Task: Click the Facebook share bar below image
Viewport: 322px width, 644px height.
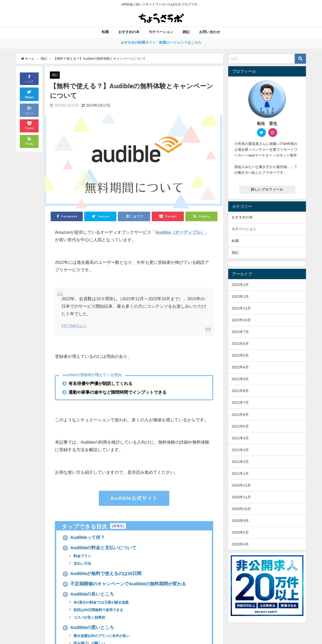Action: pos(67,216)
